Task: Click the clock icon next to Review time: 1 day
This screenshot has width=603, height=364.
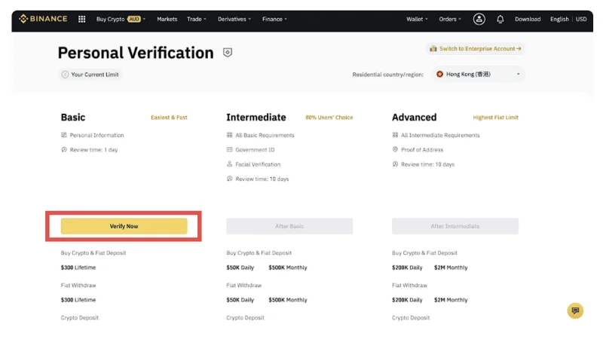Action: [x=64, y=149]
